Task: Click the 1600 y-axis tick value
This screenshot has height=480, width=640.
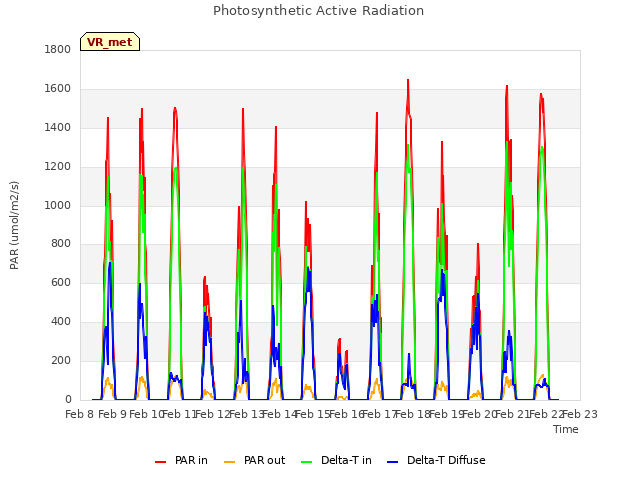Action: (x=58, y=89)
